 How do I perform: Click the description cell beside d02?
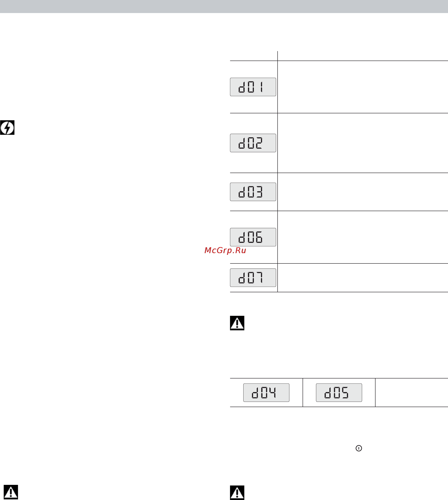(x=363, y=143)
